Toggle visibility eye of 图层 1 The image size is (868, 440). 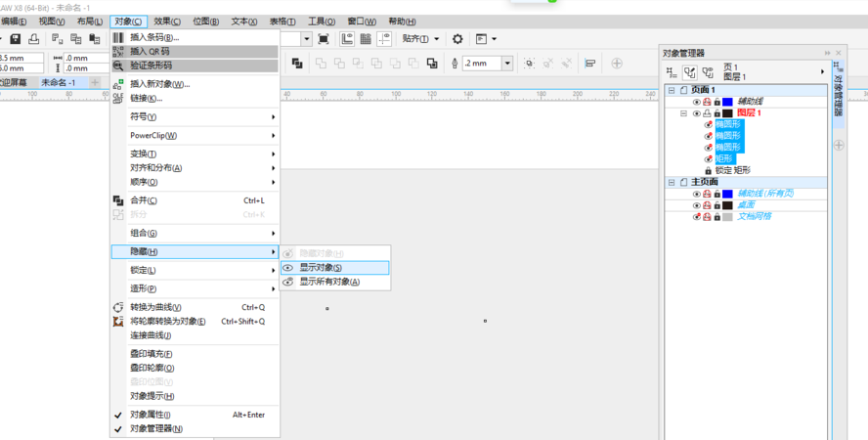pos(696,113)
